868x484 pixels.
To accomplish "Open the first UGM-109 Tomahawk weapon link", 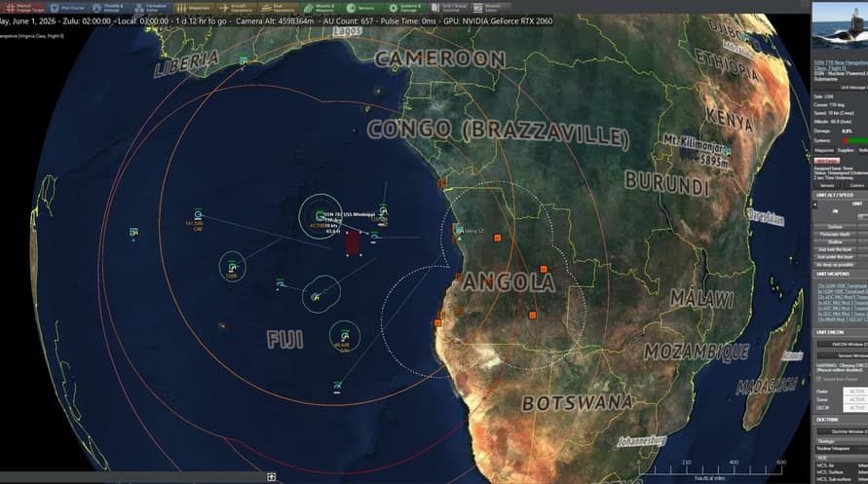I will pyautogui.click(x=843, y=286).
